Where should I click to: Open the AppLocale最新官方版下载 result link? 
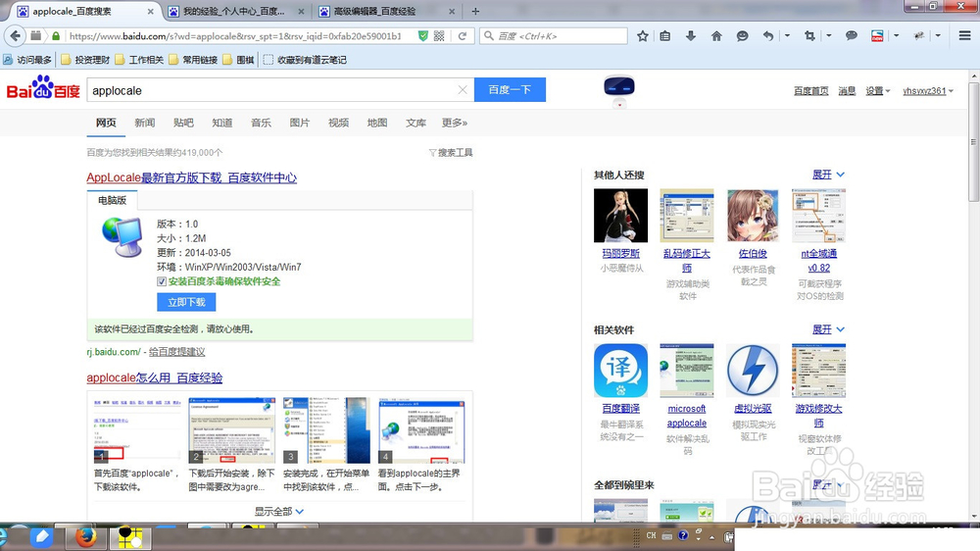click(191, 177)
